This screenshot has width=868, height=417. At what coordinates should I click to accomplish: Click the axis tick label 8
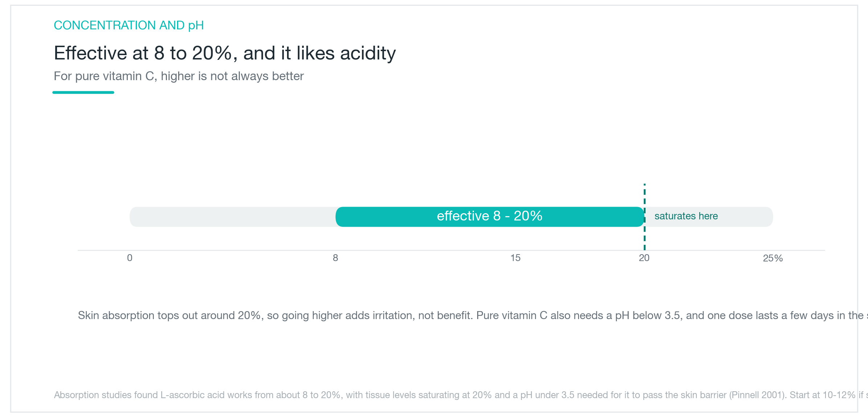coord(335,258)
